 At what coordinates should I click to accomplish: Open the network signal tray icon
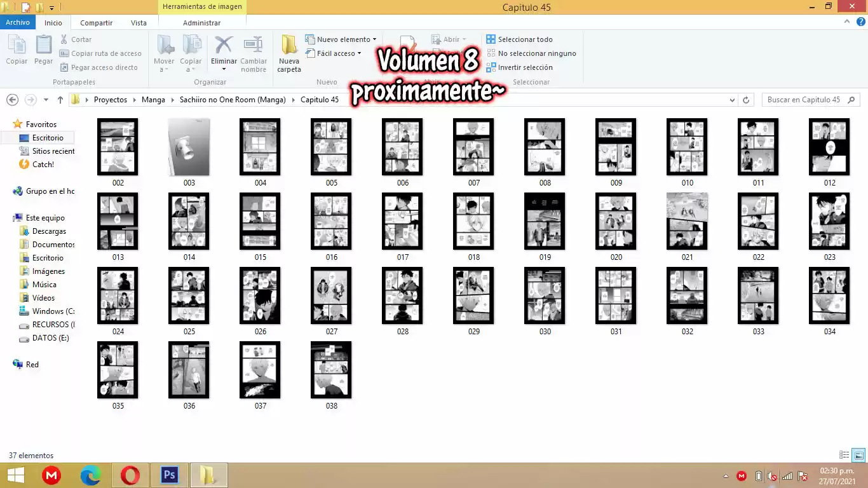[x=787, y=476]
